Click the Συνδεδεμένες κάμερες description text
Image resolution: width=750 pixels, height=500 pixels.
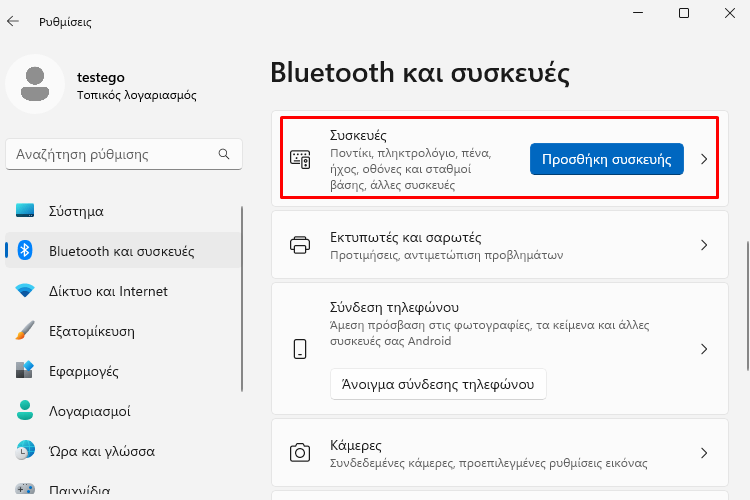489,463
